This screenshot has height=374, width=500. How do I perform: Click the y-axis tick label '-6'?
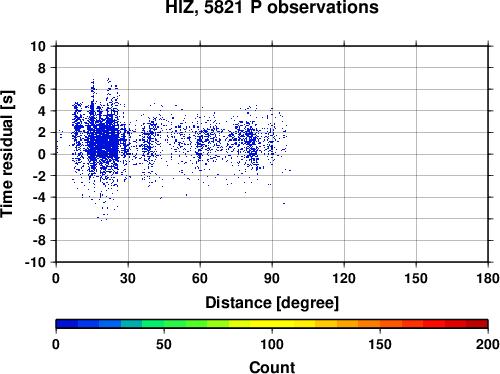click(x=39, y=219)
